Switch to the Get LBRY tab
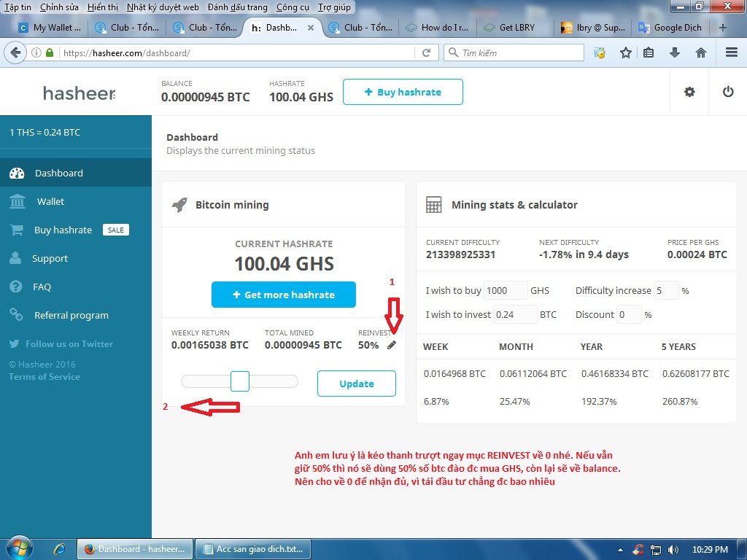 pos(516,28)
